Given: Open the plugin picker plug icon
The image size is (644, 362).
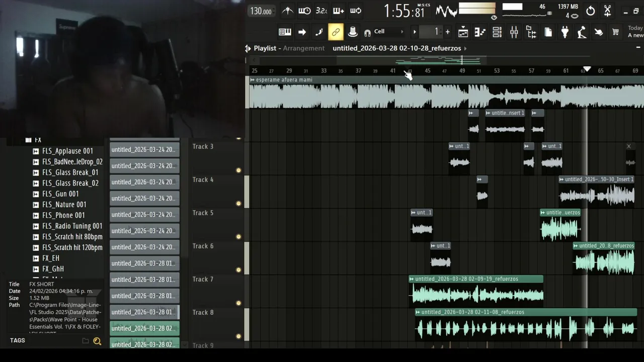Looking at the screenshot, I should point(565,32).
